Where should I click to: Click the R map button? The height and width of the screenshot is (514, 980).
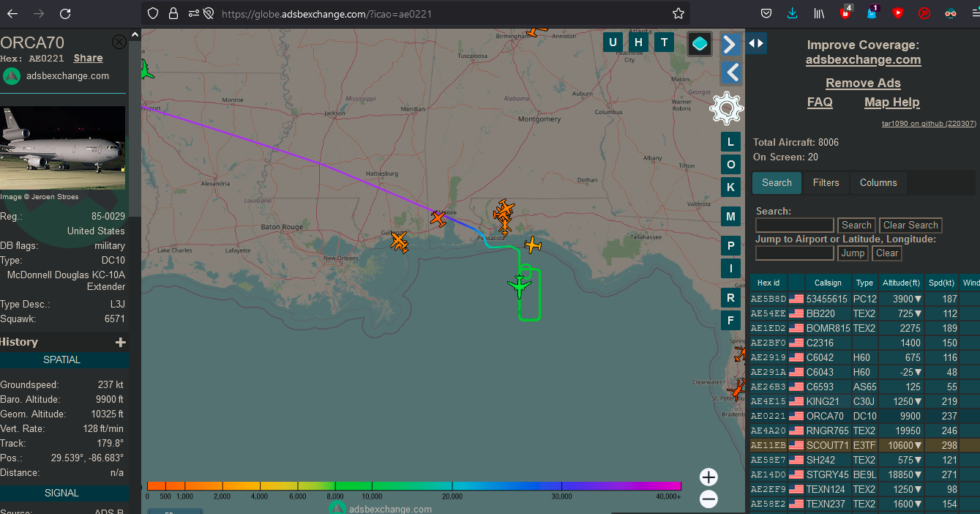(x=730, y=298)
